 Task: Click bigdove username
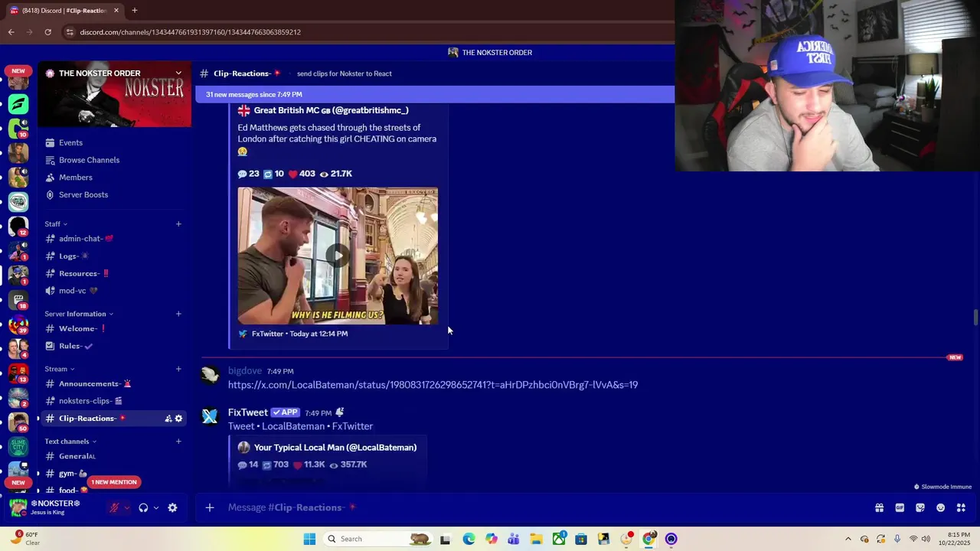(245, 371)
